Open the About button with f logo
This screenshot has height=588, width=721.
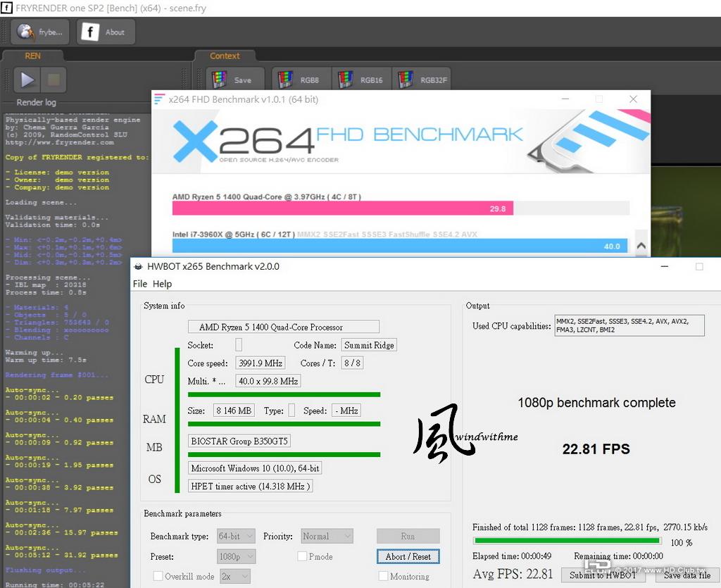(106, 32)
